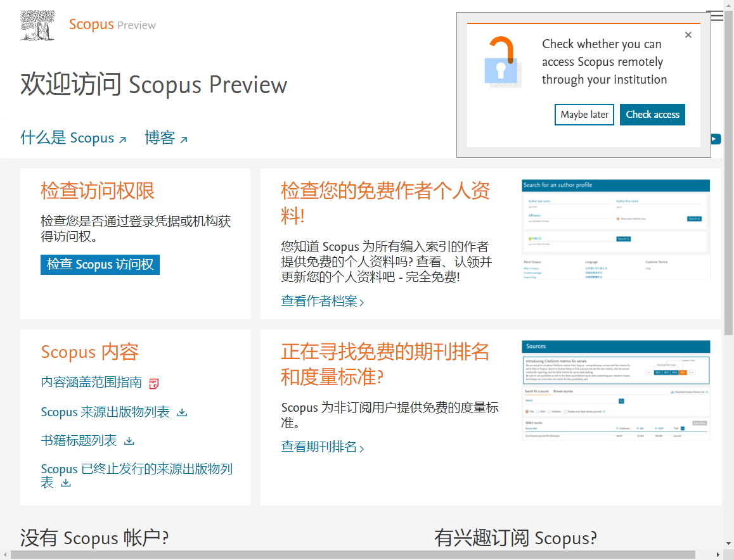
Task: Open 书籍标题列表 link
Action: point(79,441)
